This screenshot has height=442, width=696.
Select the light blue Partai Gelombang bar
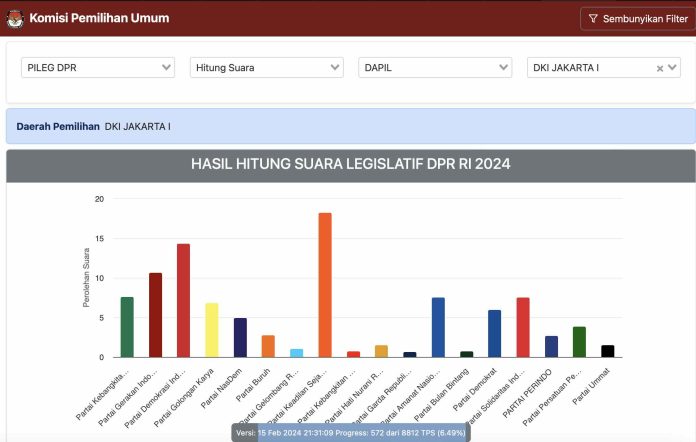pos(297,353)
